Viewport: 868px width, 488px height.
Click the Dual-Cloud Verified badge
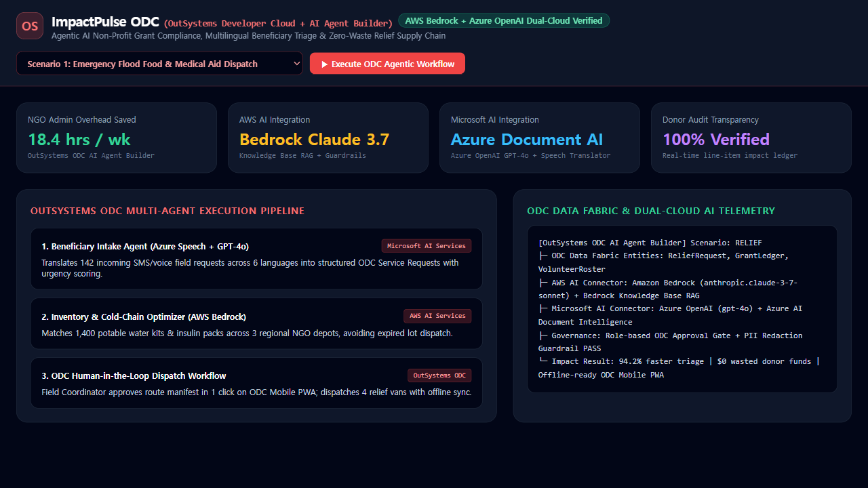(504, 21)
